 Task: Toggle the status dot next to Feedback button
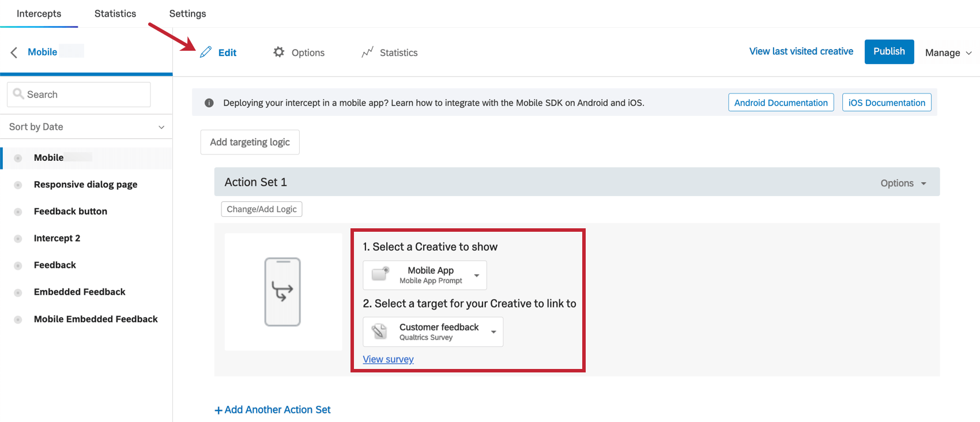coord(17,211)
